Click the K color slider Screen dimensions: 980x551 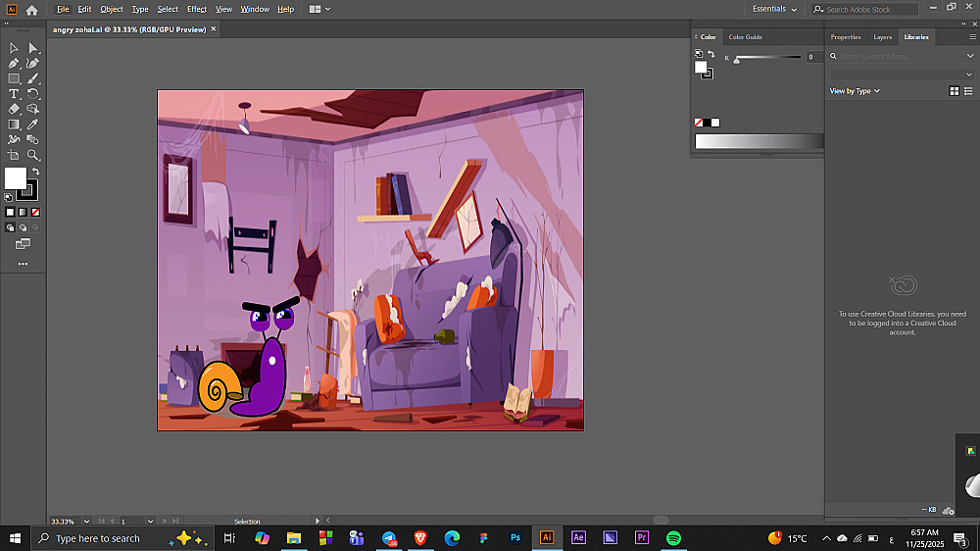[x=769, y=59]
